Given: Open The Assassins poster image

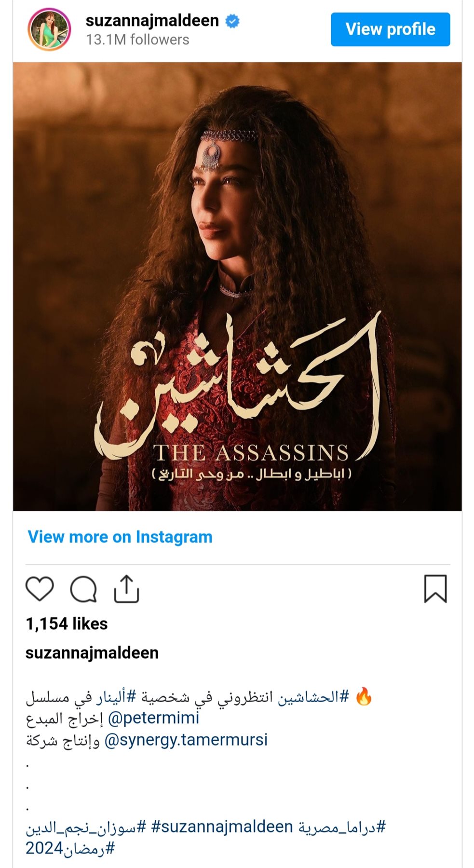Looking at the screenshot, I should [x=237, y=286].
